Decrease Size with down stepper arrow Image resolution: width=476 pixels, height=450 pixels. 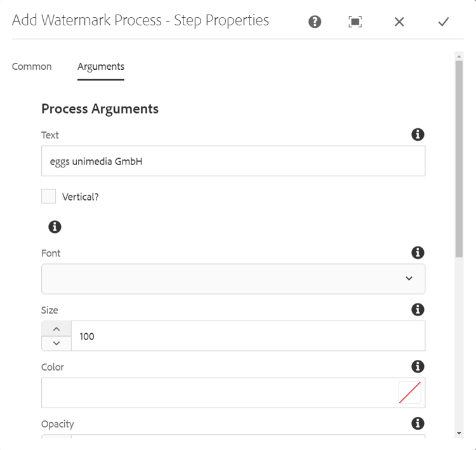[56, 343]
